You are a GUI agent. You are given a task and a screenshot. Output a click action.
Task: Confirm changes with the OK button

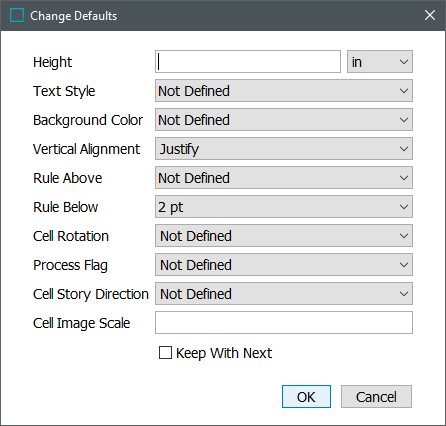(x=306, y=397)
